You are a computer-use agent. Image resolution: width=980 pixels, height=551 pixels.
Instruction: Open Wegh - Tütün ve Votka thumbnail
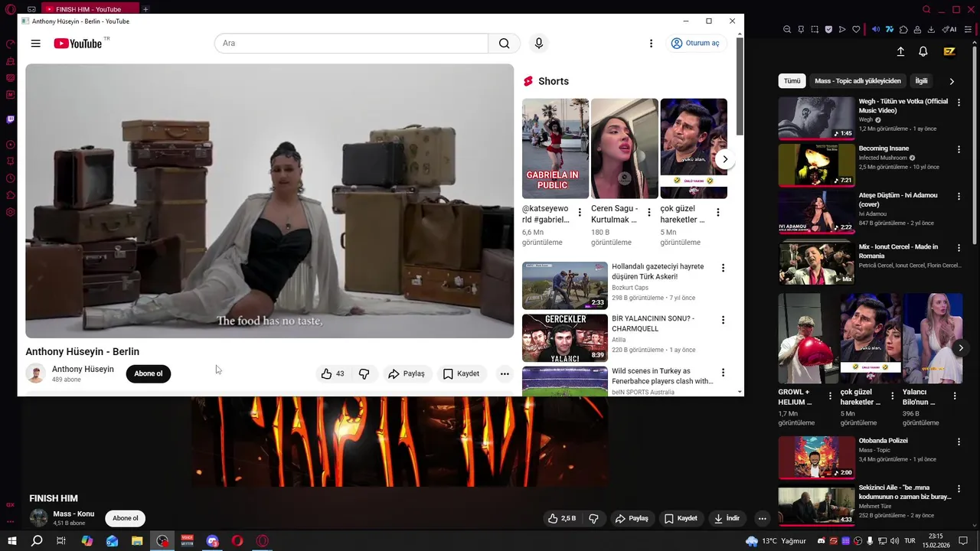tap(816, 118)
